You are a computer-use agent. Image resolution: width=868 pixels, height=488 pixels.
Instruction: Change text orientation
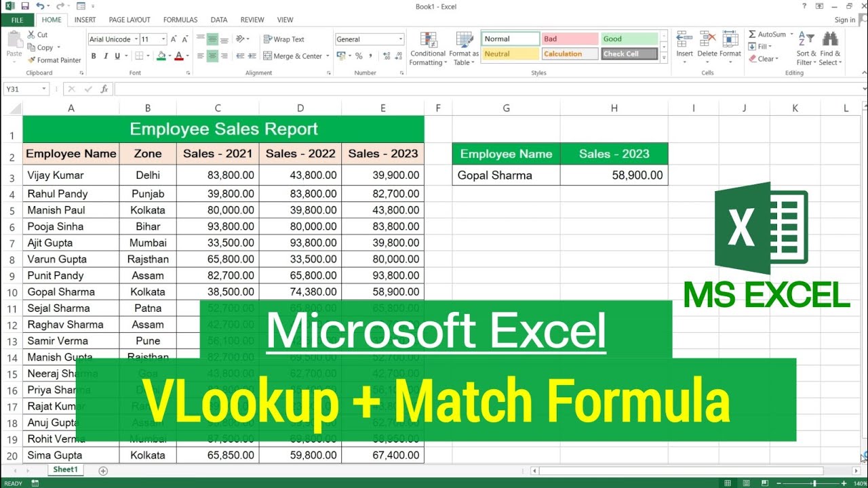click(241, 39)
